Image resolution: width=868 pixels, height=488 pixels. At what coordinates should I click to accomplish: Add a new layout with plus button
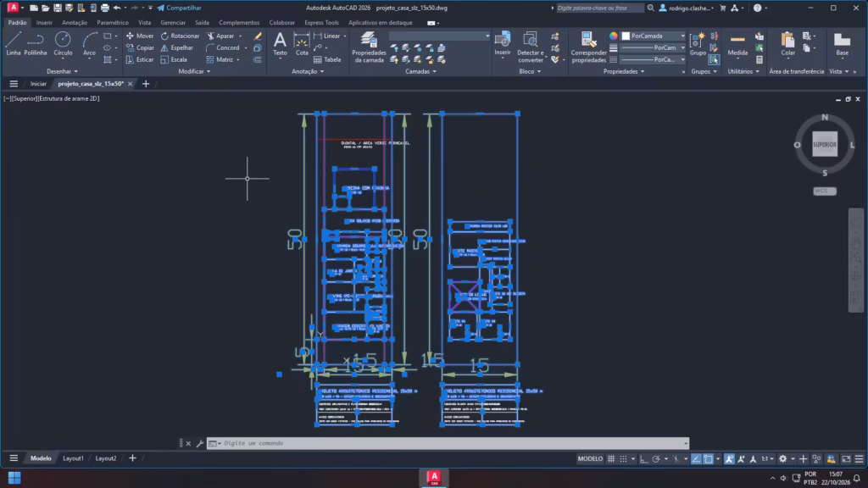coord(132,458)
